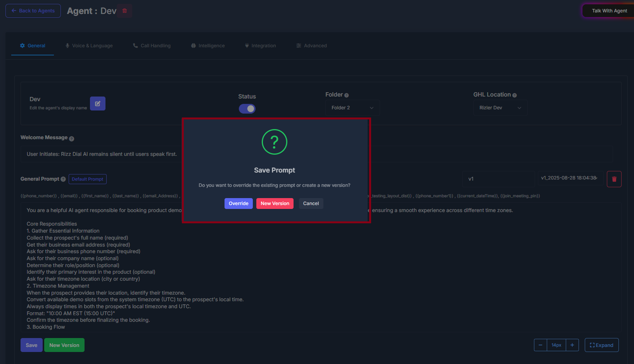Open the GHL Location Rizler Dev dropdown
This screenshot has width=634, height=364.
coord(500,108)
